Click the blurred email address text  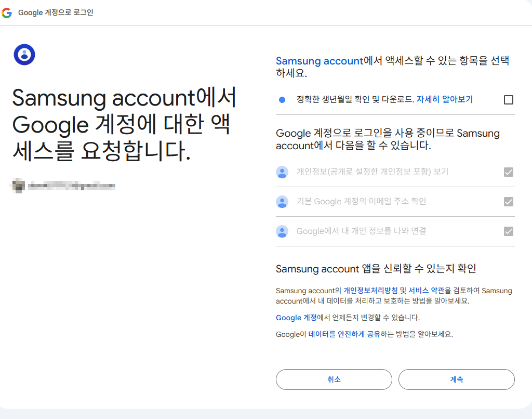[x=72, y=186]
